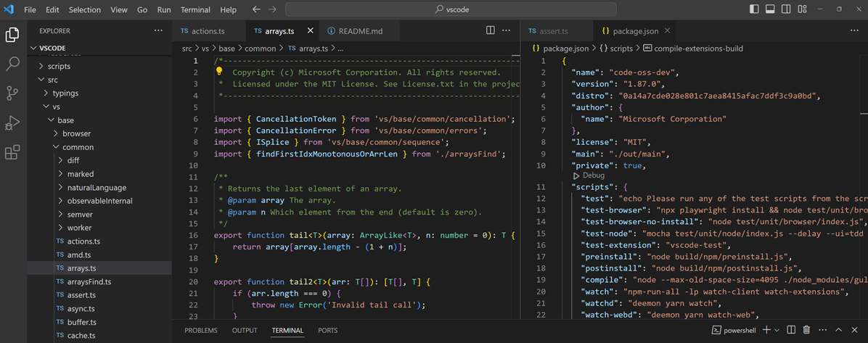
Task: Toggle secondary side bar layout button
Action: coord(785,9)
